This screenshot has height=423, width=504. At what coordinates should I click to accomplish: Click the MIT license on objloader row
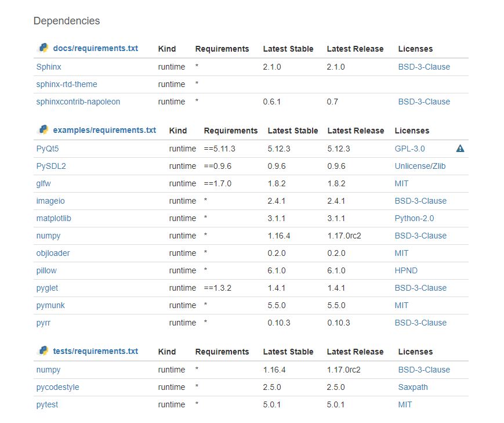click(x=401, y=253)
